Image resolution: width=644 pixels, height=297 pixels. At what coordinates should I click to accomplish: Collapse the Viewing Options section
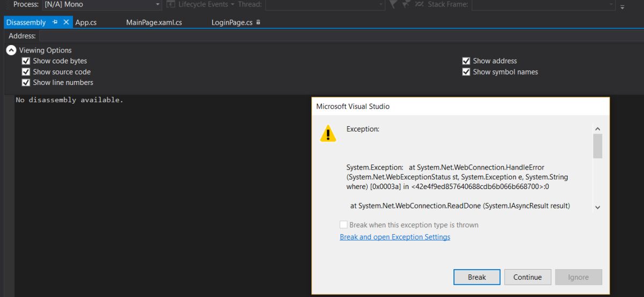11,50
